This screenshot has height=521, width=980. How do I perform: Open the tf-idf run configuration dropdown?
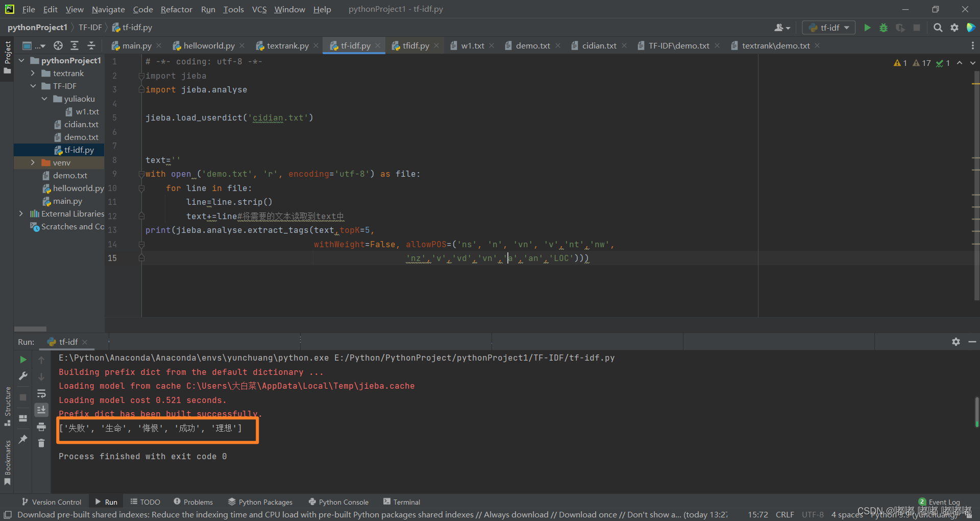coord(829,28)
